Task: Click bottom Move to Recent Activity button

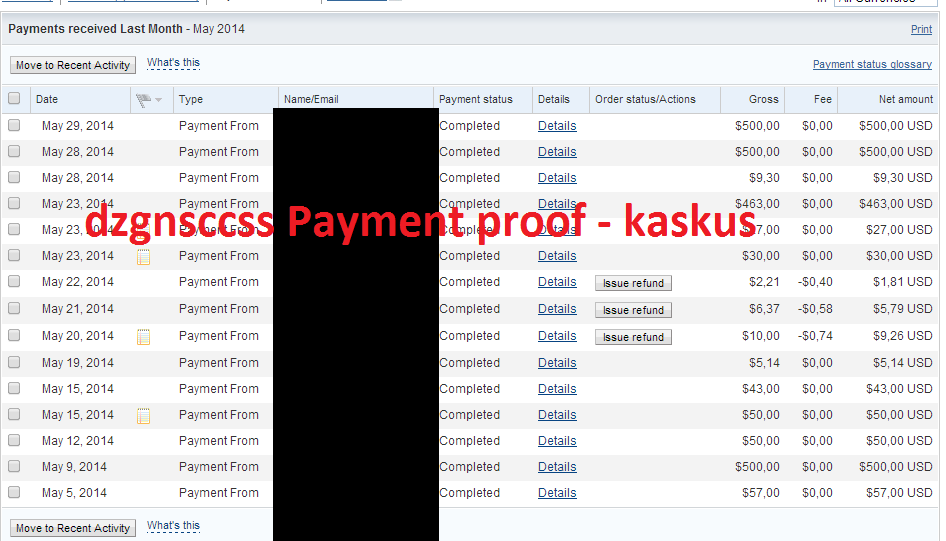Action: [x=73, y=528]
